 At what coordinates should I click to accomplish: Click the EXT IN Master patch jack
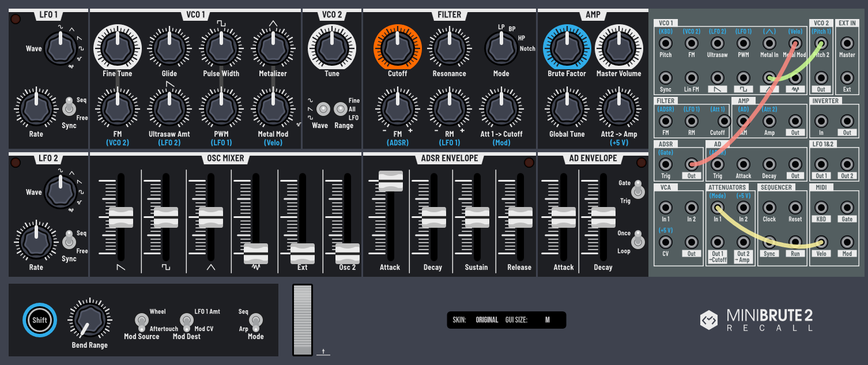[x=847, y=43]
